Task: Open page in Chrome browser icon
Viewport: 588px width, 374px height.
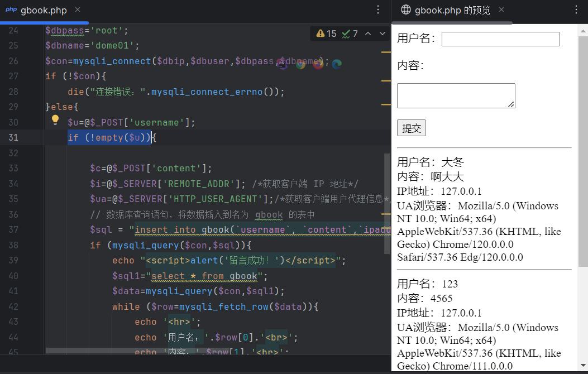Action: click(x=300, y=64)
